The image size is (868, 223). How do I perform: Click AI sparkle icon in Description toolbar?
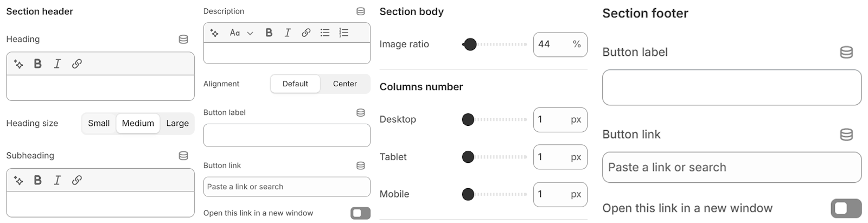(x=214, y=33)
